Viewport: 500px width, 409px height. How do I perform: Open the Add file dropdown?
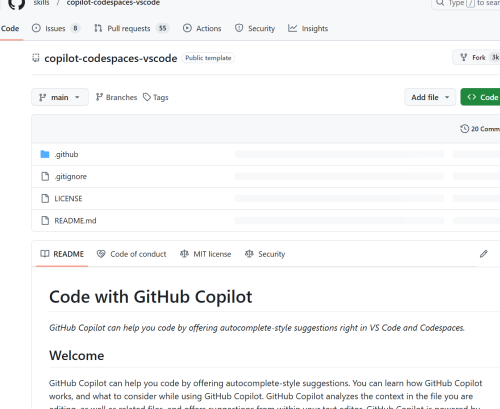pyautogui.click(x=430, y=97)
